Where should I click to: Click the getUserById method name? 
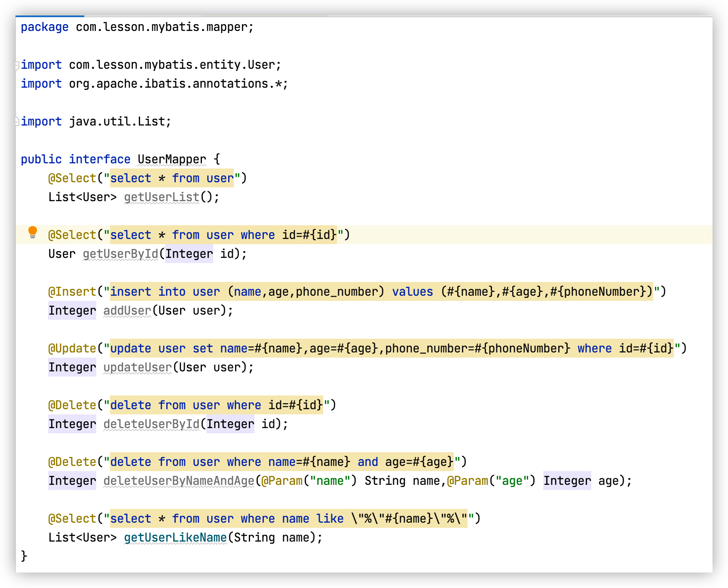pos(120,254)
